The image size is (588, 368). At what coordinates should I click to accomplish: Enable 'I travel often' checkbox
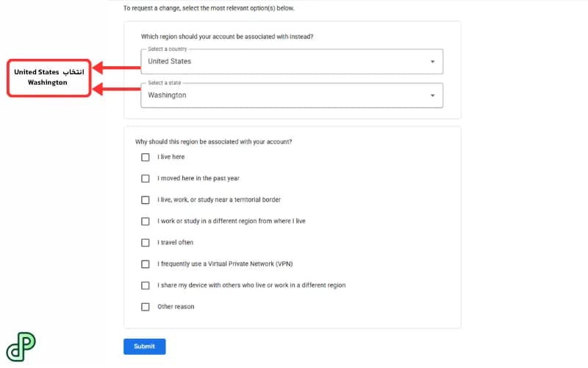[145, 243]
